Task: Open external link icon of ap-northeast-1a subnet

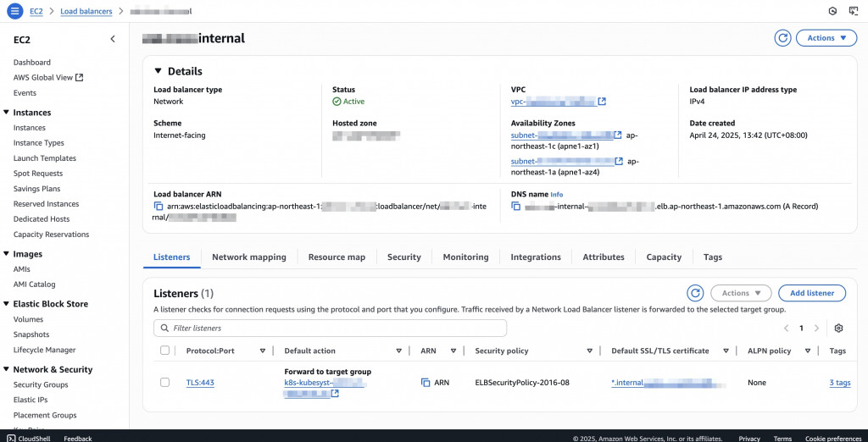Action: pos(618,162)
